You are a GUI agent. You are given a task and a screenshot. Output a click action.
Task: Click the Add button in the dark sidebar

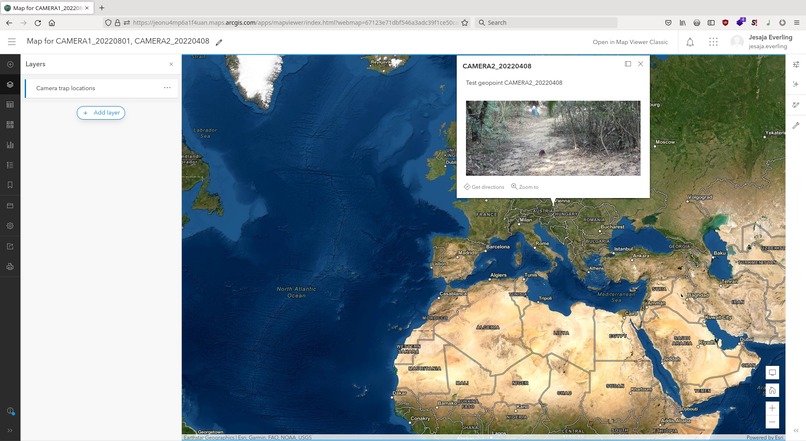pos(10,64)
